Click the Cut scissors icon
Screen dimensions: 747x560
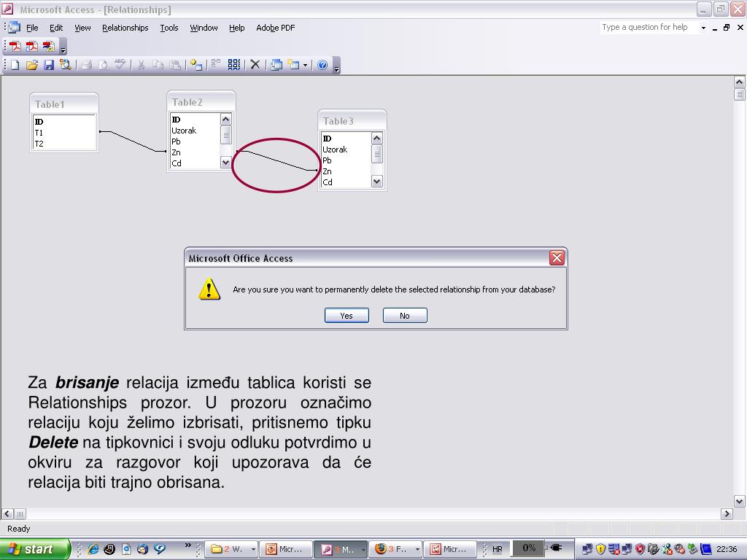(x=141, y=65)
